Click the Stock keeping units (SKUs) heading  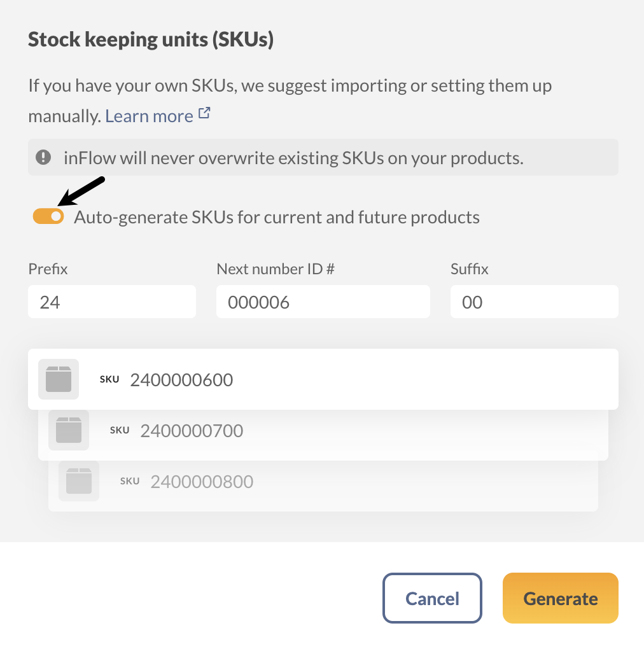151,39
